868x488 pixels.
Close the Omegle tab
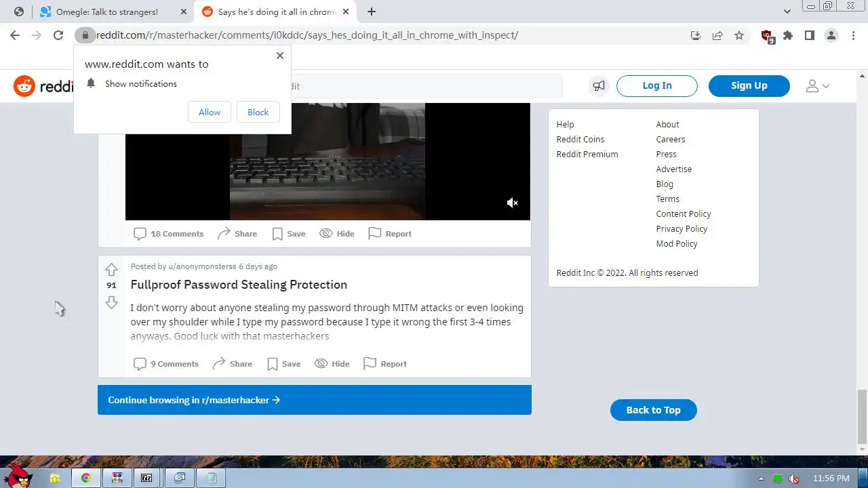coord(183,12)
